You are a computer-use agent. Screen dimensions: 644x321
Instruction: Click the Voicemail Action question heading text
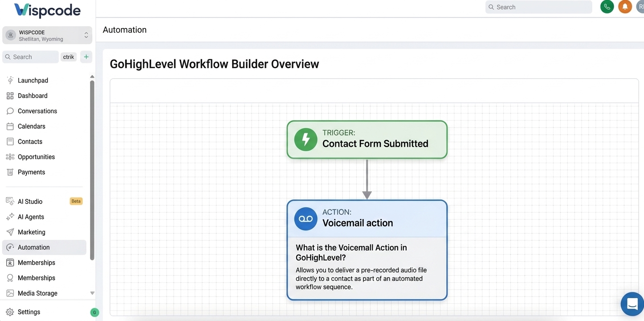(x=351, y=252)
